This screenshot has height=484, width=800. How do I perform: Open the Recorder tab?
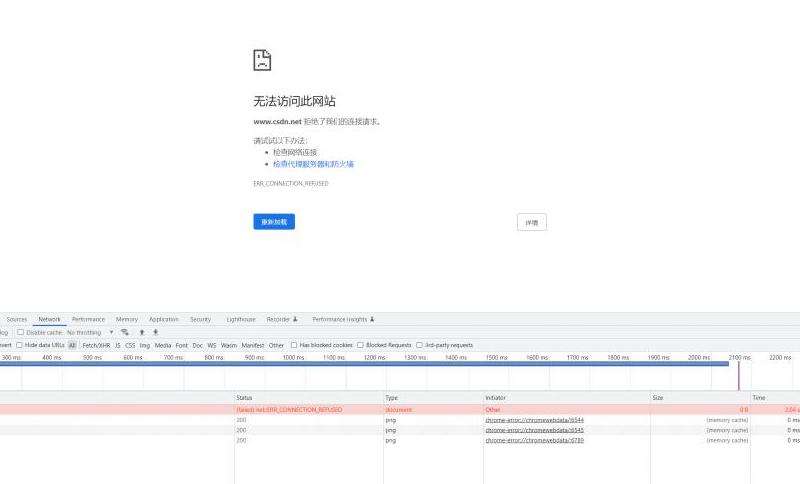tap(281, 319)
